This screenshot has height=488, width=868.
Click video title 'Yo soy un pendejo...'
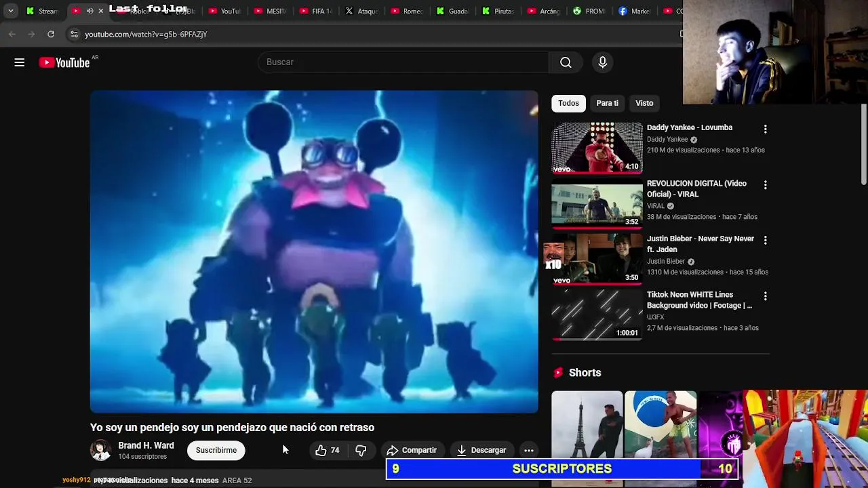tap(232, 427)
